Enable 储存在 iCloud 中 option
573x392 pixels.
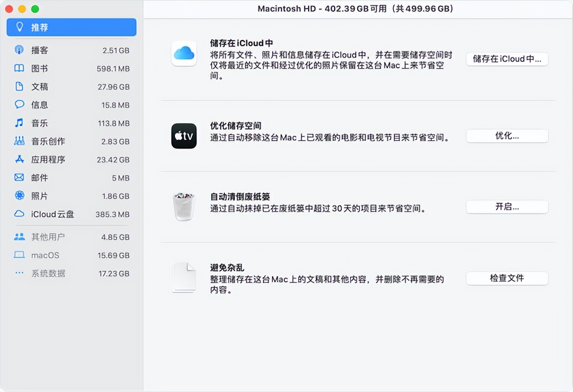pos(507,59)
